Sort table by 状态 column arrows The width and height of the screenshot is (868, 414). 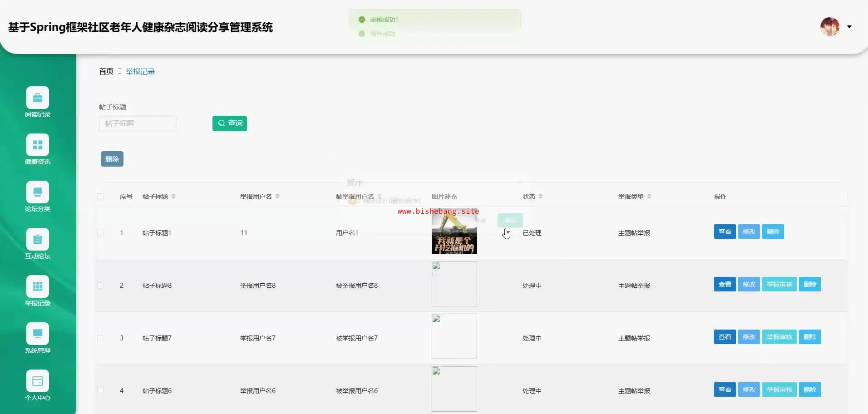(x=541, y=197)
